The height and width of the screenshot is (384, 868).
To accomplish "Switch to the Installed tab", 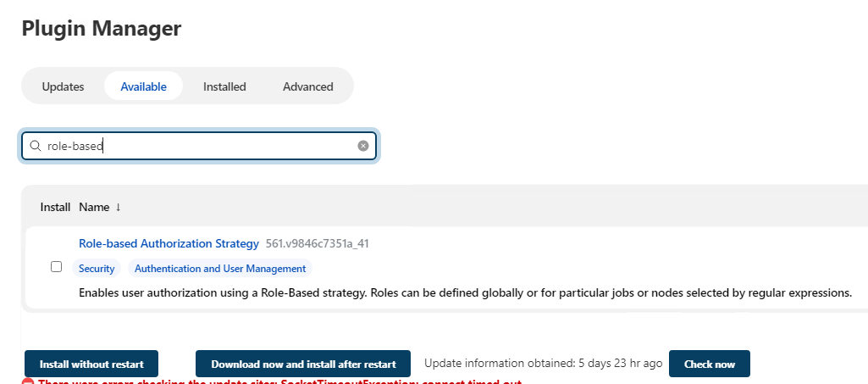I will pos(224,86).
